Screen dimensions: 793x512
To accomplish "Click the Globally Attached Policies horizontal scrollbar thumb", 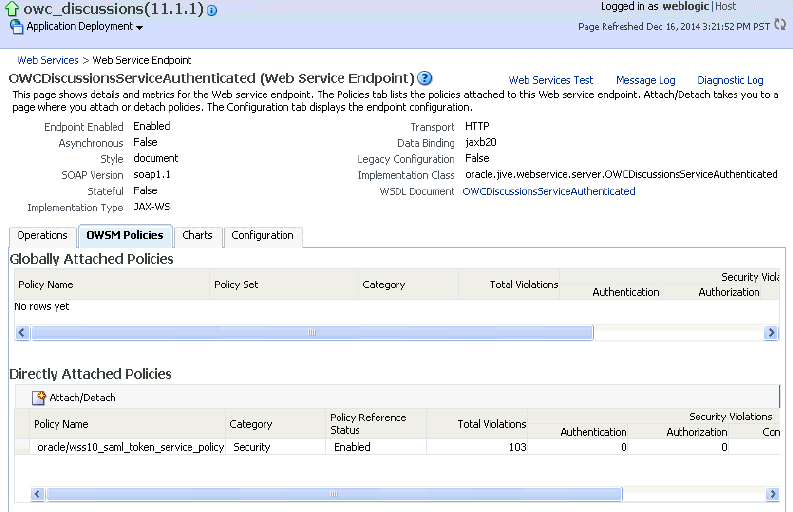I will [312, 332].
